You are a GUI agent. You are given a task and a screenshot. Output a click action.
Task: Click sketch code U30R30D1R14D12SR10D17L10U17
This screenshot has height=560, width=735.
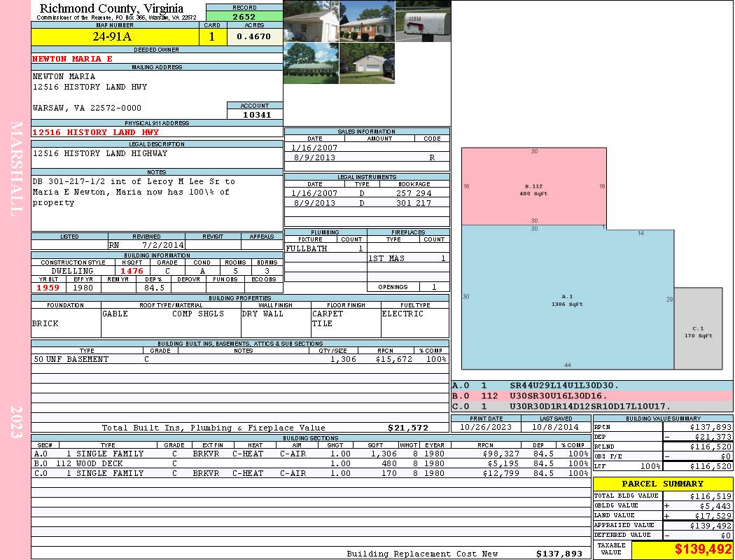(590, 406)
